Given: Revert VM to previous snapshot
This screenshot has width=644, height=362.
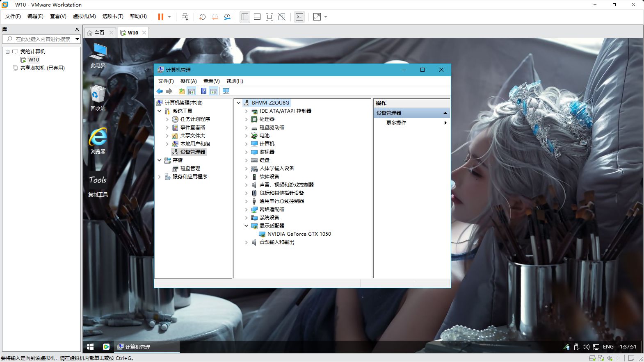Looking at the screenshot, I should [215, 17].
